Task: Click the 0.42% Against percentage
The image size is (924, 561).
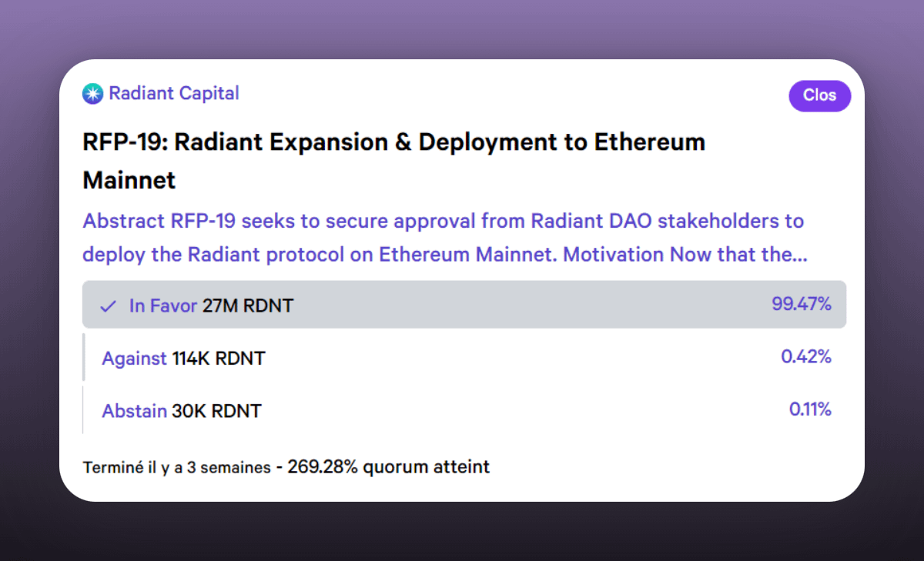Action: coord(805,357)
